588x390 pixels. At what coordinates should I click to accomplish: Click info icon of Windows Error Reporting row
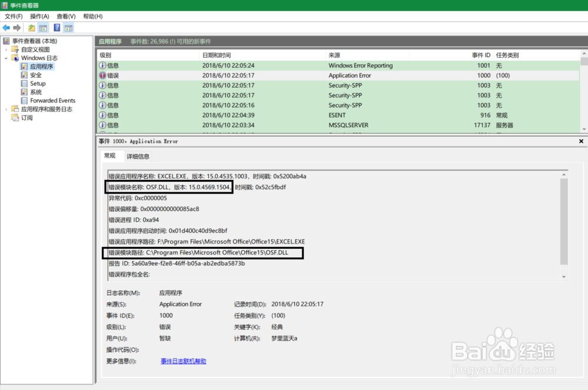[102, 65]
